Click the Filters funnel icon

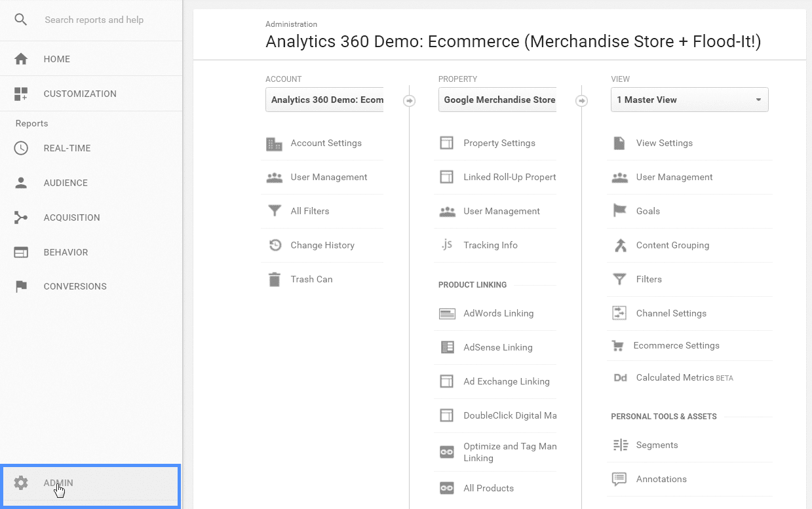(619, 279)
